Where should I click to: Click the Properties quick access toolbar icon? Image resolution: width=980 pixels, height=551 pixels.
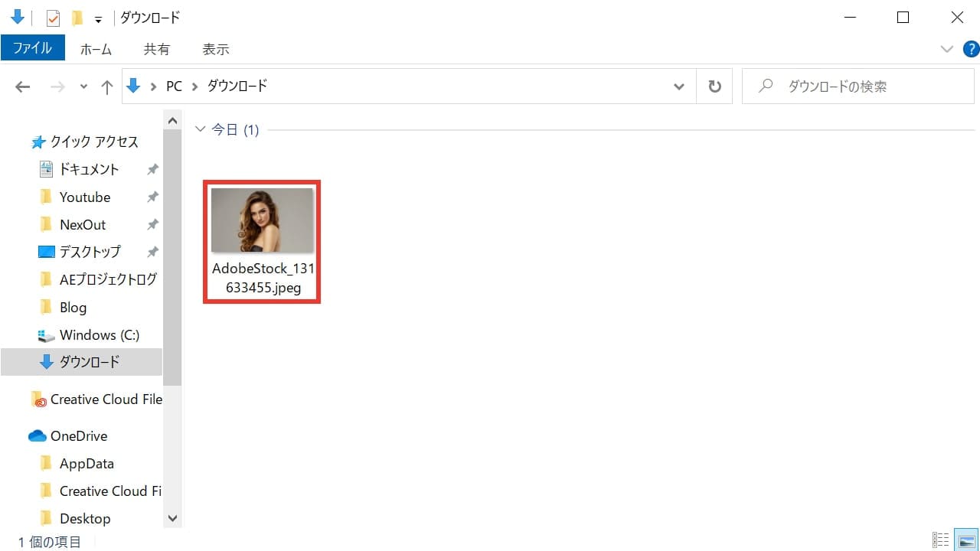point(53,18)
